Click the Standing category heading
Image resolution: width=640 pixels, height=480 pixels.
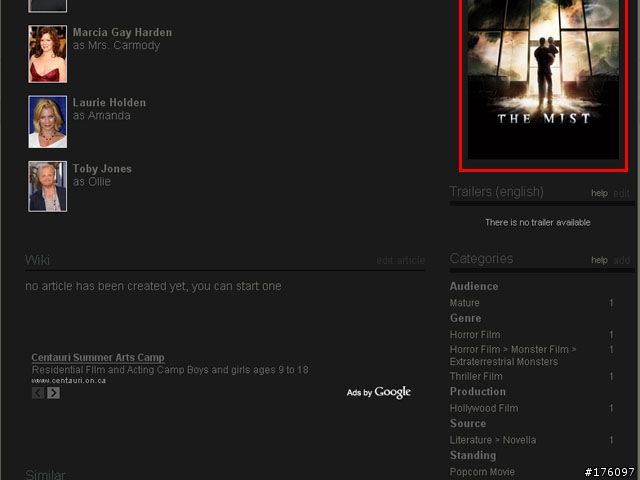pos(473,455)
